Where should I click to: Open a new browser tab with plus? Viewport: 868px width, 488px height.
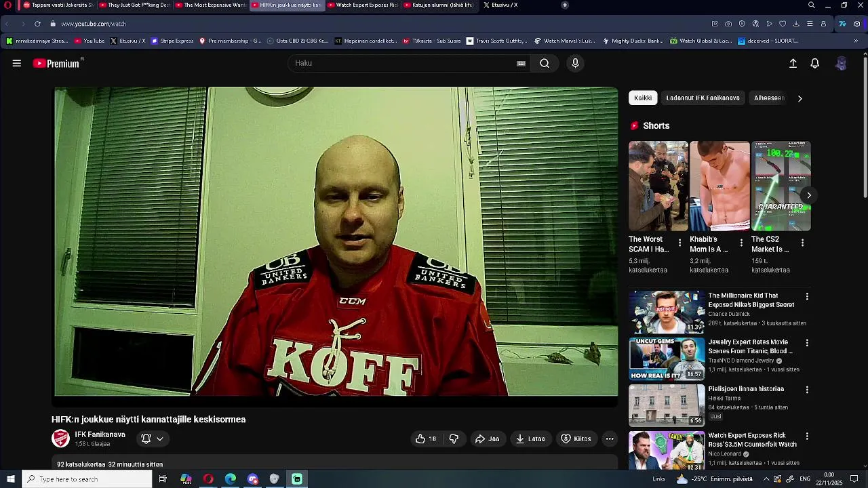(565, 5)
